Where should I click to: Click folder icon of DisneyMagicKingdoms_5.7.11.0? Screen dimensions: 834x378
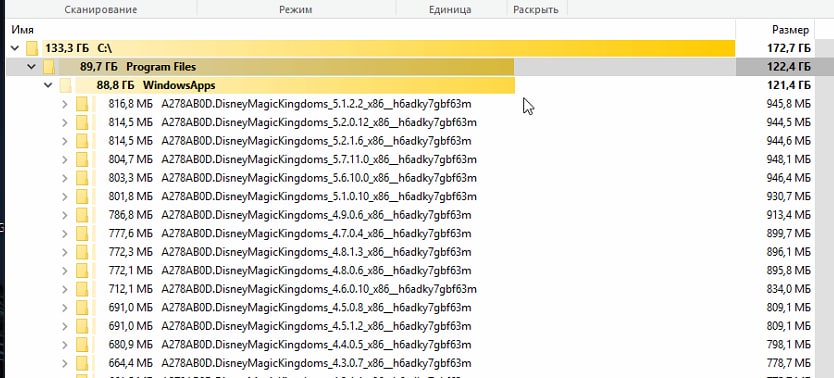(x=82, y=159)
